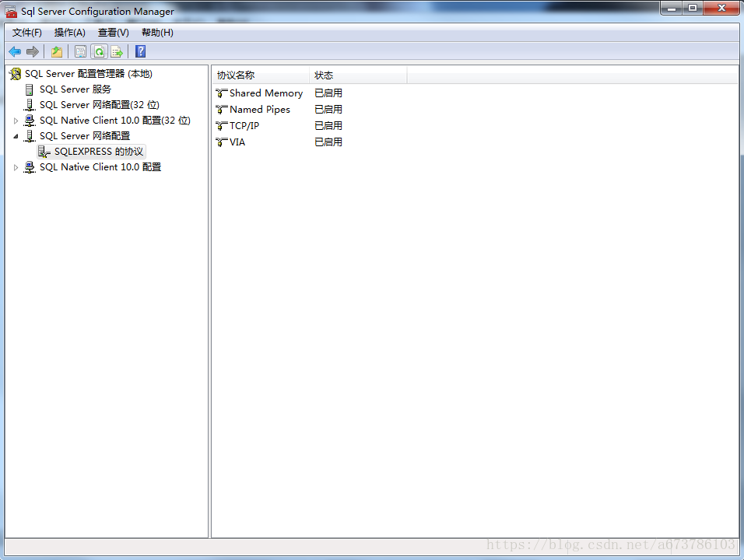Select SQL Server 网络配置(32 位) tree item
Viewport: 744px width, 560px height.
pos(100,105)
